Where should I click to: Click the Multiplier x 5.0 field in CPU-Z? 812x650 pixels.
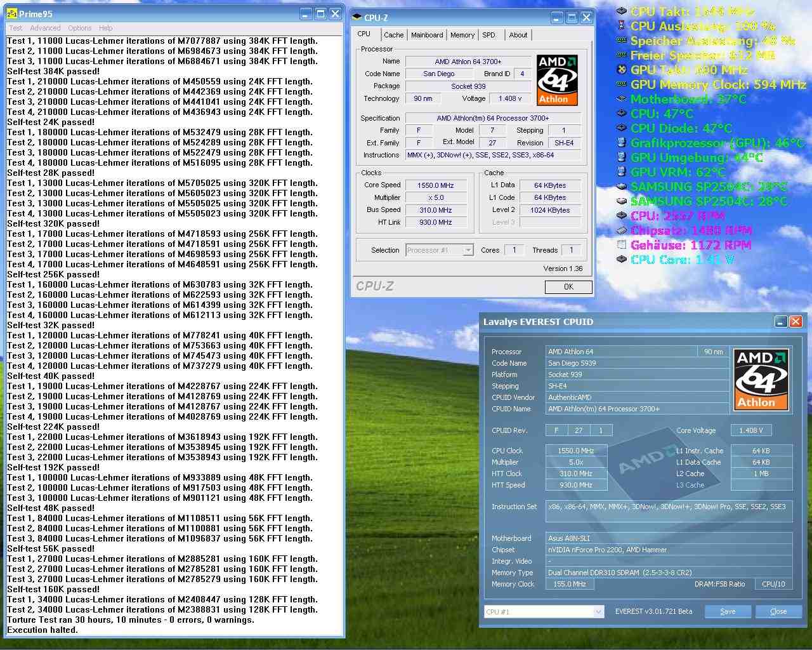pyautogui.click(x=436, y=197)
